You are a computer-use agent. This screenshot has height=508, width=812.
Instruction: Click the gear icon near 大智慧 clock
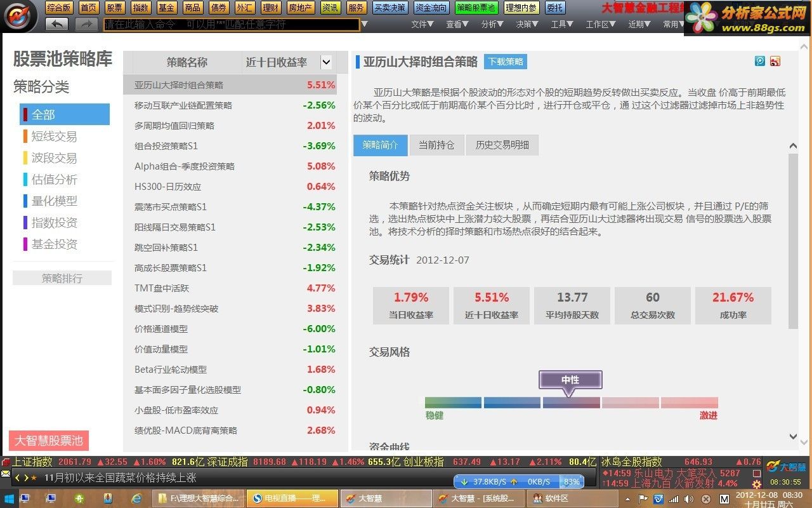(756, 484)
